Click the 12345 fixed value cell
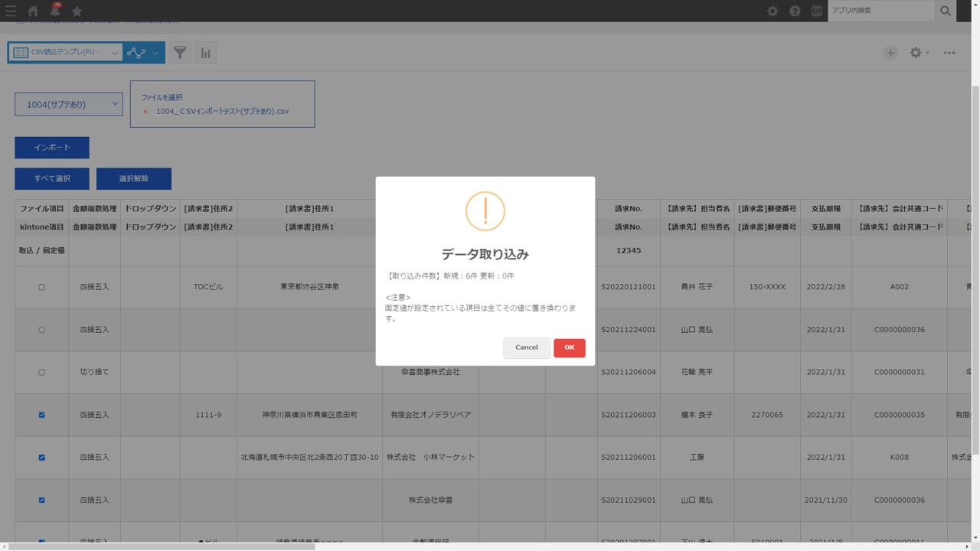 coord(629,250)
